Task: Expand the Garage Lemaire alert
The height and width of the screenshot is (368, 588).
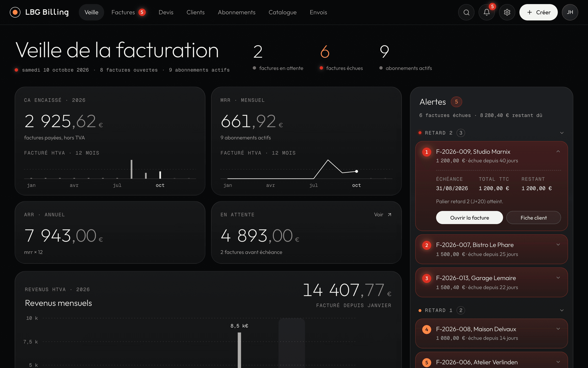Action: click(558, 278)
